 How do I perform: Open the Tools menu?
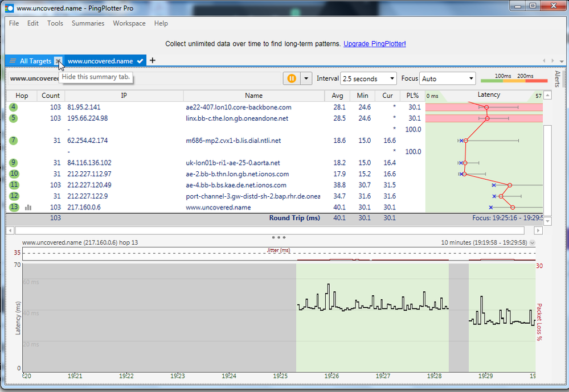55,23
